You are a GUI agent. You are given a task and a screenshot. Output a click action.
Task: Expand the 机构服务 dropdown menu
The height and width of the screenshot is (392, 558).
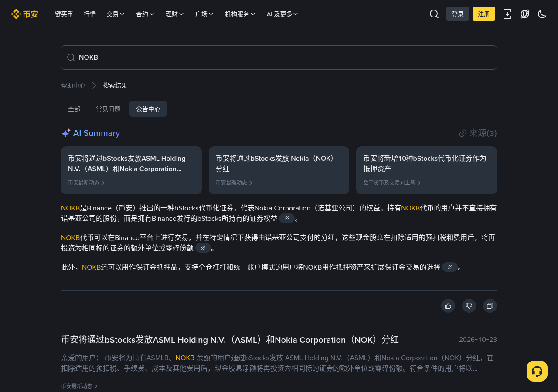tap(240, 14)
